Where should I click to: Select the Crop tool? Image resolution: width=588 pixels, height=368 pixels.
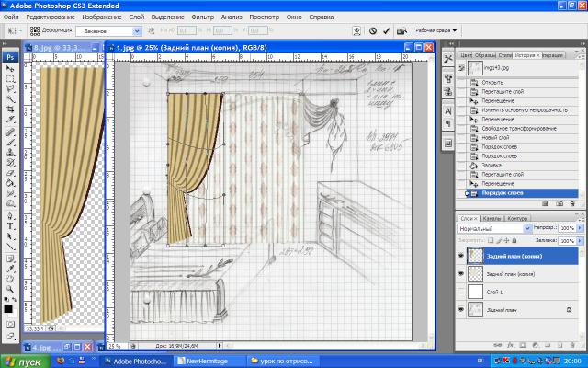pos(10,108)
